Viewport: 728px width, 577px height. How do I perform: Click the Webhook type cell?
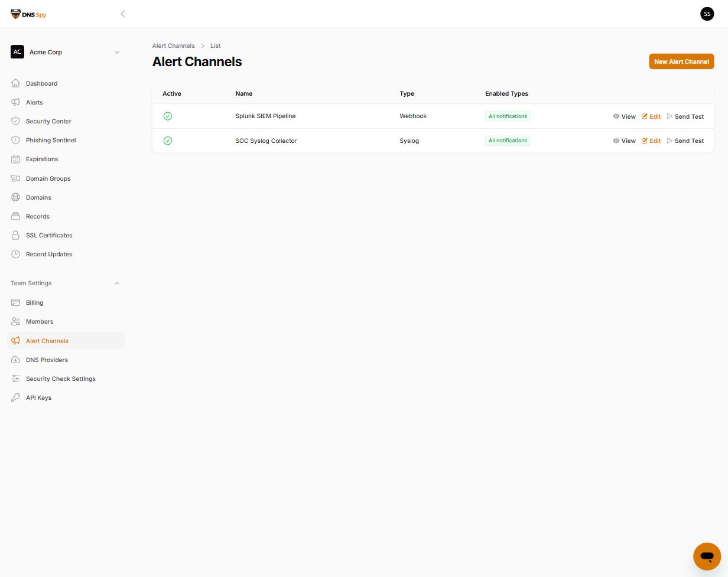(x=413, y=116)
